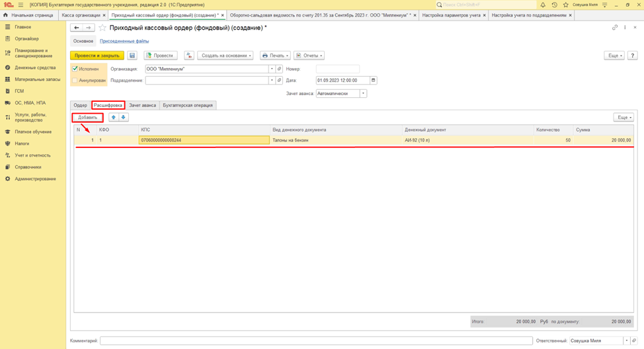The image size is (644, 349).
Task: Expand Ответственный dropdown
Action: 627,341
